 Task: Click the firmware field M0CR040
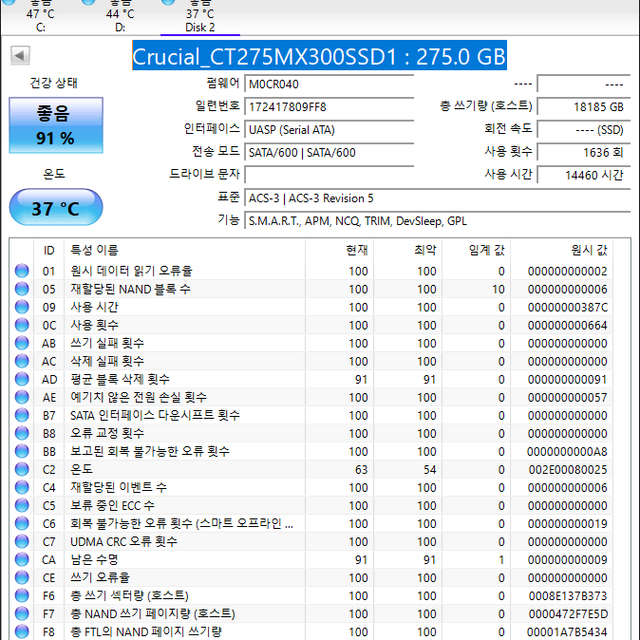(329, 84)
